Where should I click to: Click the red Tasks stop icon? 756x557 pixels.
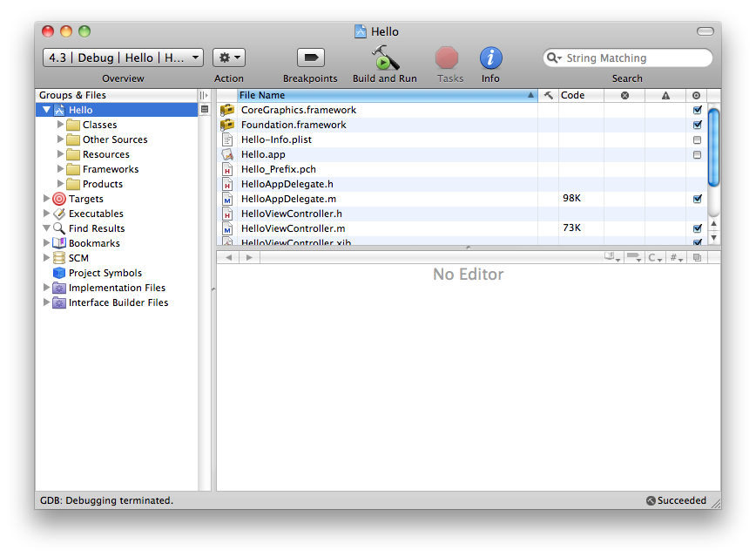point(447,58)
